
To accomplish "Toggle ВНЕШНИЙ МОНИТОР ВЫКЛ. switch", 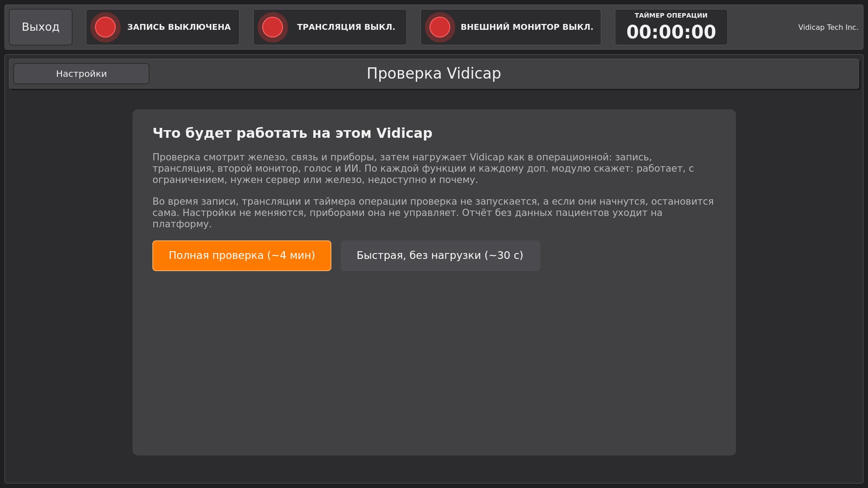I will pos(511,27).
